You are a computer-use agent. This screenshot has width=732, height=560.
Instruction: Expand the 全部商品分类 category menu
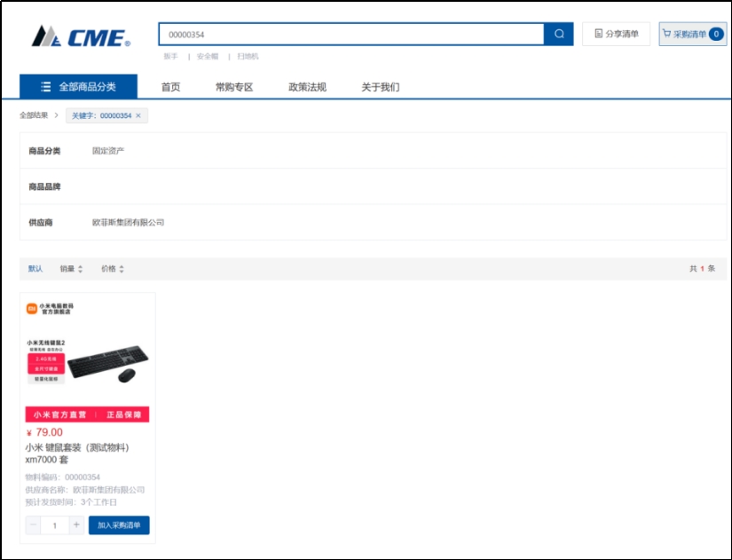[x=79, y=87]
